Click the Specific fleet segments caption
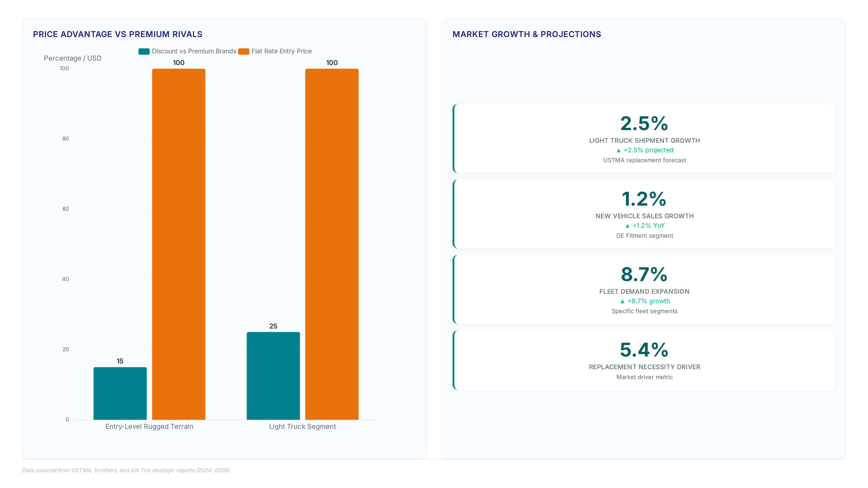 pos(644,311)
